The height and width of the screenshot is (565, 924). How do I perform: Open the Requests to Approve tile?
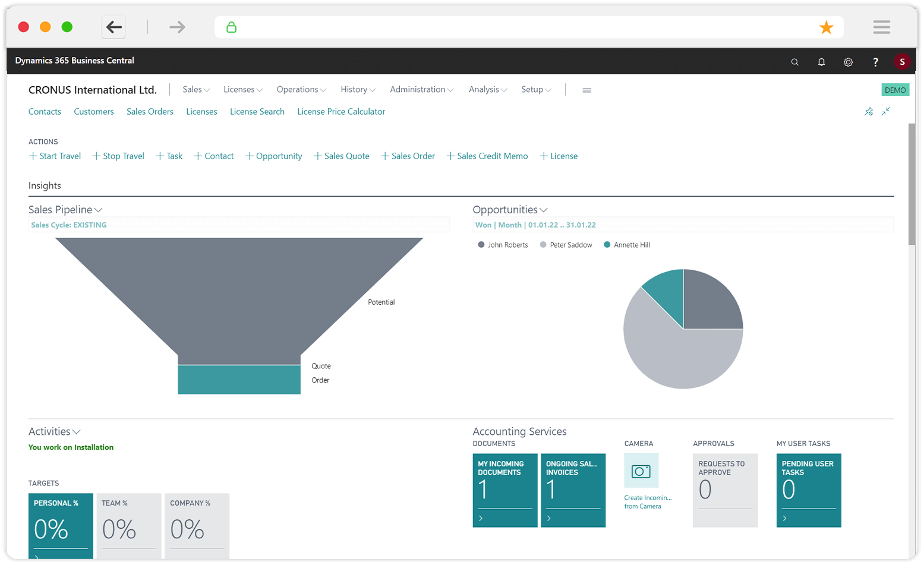point(726,490)
